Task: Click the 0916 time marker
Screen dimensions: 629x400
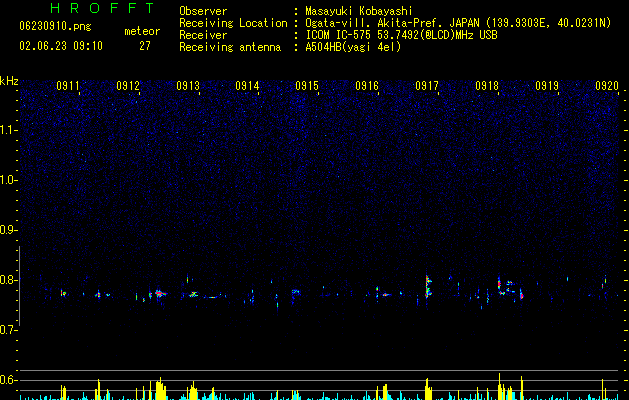Action: pyautogui.click(x=367, y=86)
